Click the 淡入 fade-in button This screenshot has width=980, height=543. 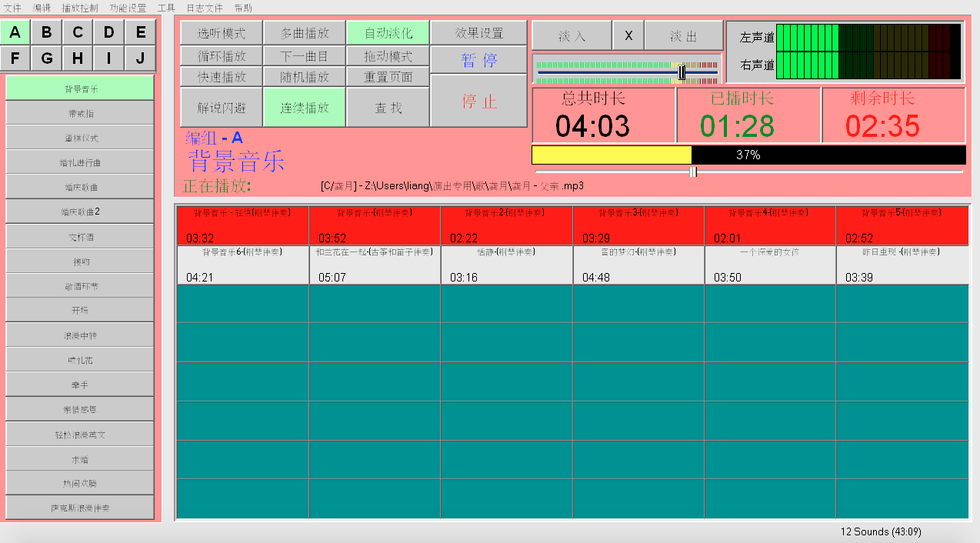(572, 35)
